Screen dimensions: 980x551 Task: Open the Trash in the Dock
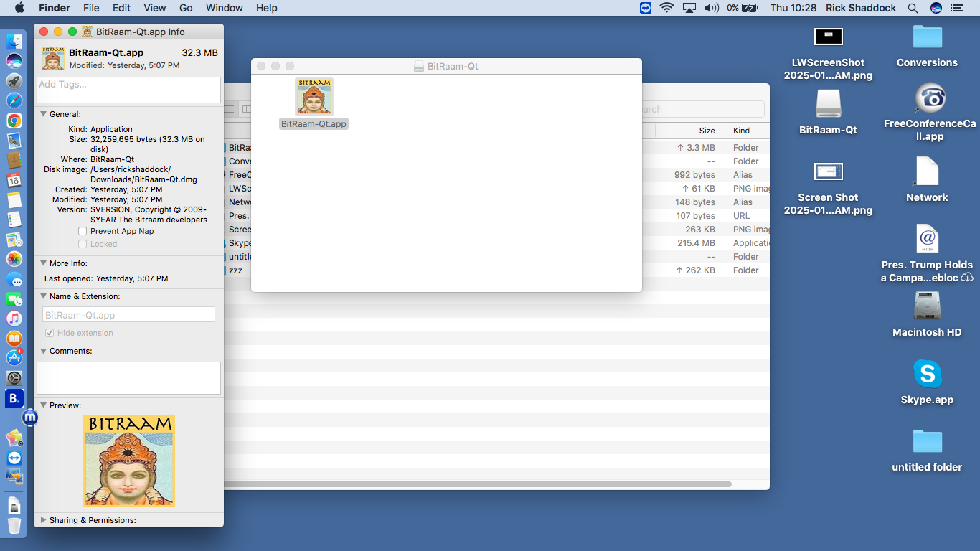(x=14, y=526)
